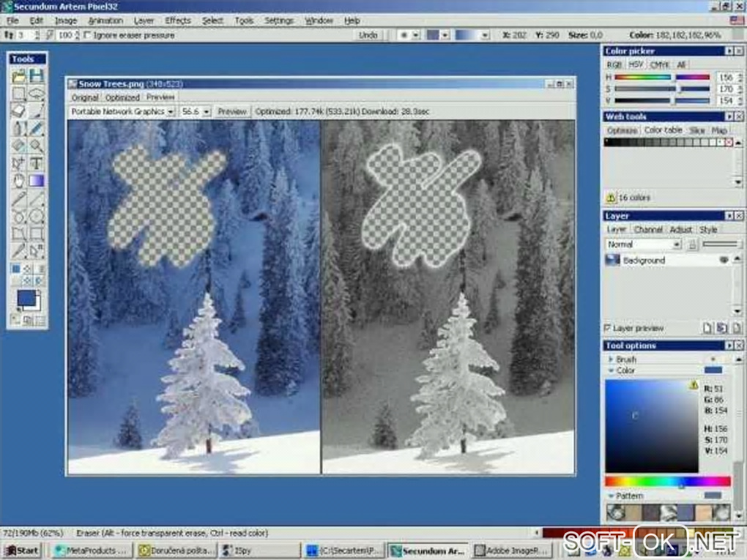Open the Style tab in Layer panel
Screen dimensions: 747x560
708,230
